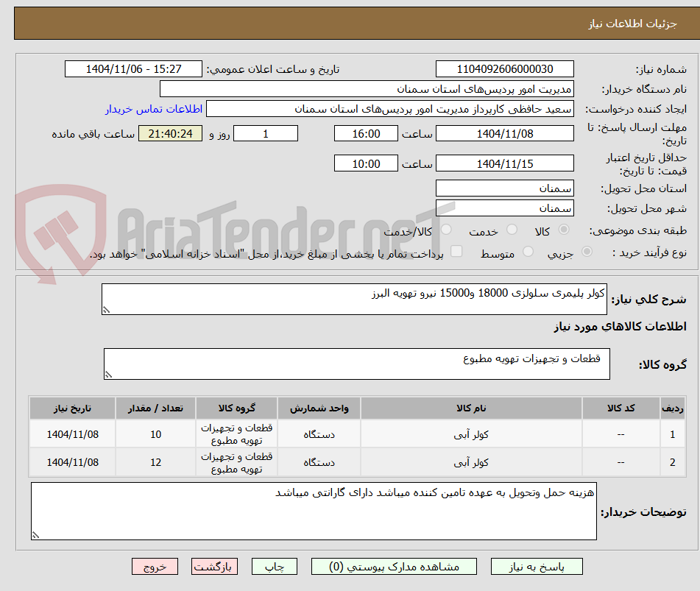Click date 1404/11/08 in row 2

tap(72, 462)
